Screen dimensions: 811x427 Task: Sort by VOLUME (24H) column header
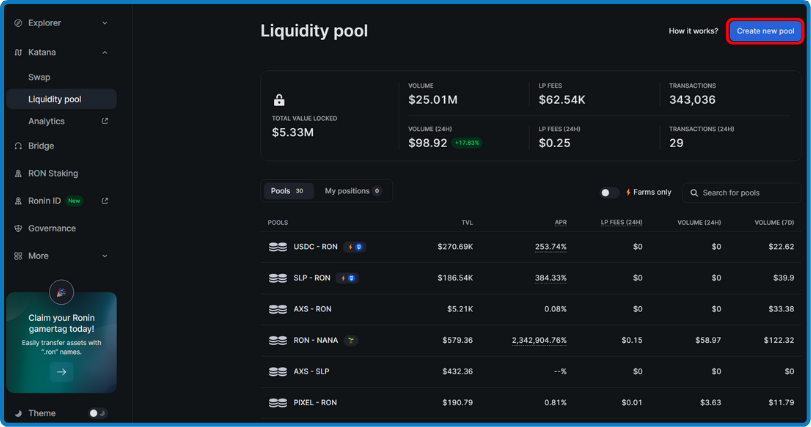click(699, 222)
